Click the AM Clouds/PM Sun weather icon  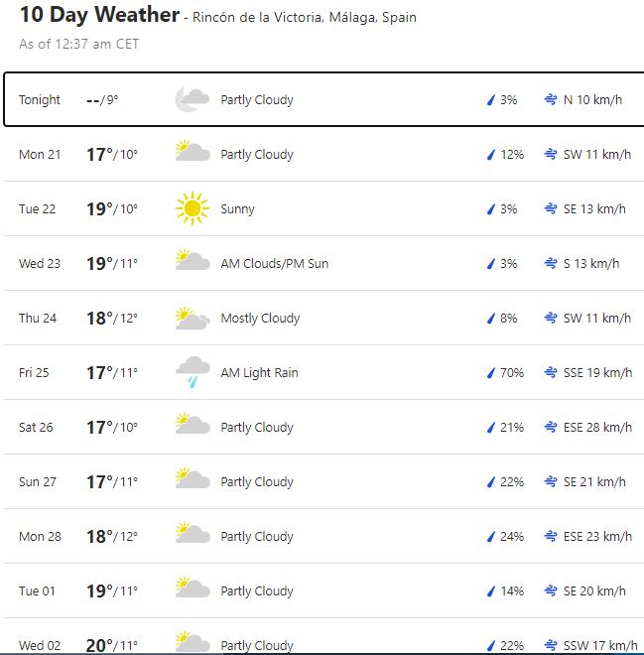click(192, 263)
